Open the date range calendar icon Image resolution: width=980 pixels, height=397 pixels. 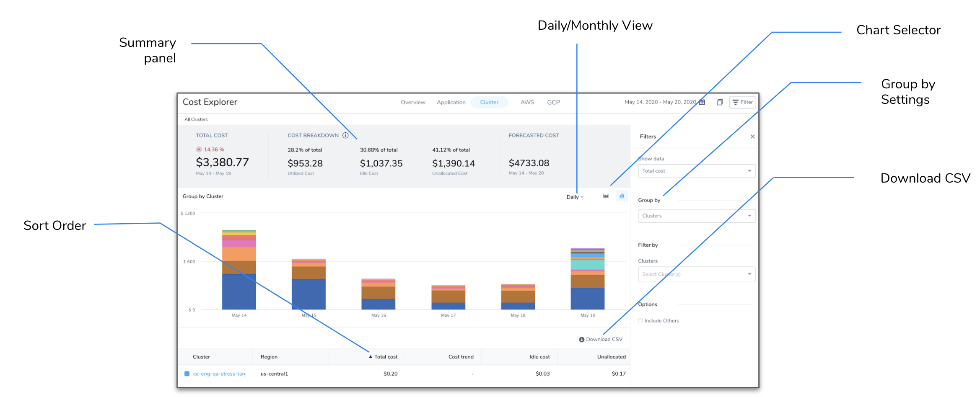pyautogui.click(x=702, y=102)
